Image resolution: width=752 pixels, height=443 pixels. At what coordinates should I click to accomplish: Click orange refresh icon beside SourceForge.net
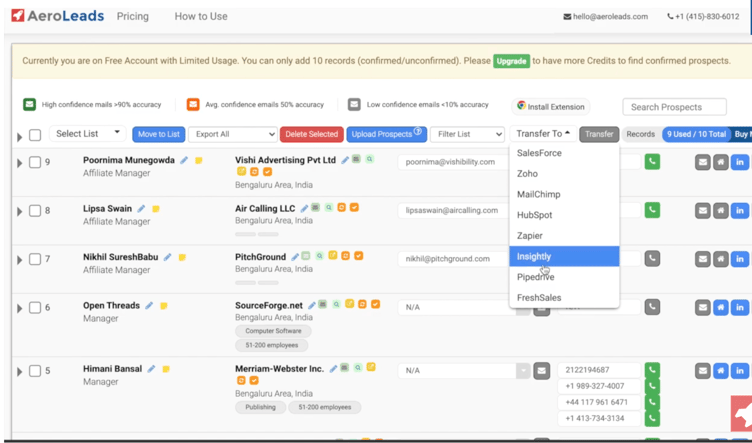coord(363,304)
